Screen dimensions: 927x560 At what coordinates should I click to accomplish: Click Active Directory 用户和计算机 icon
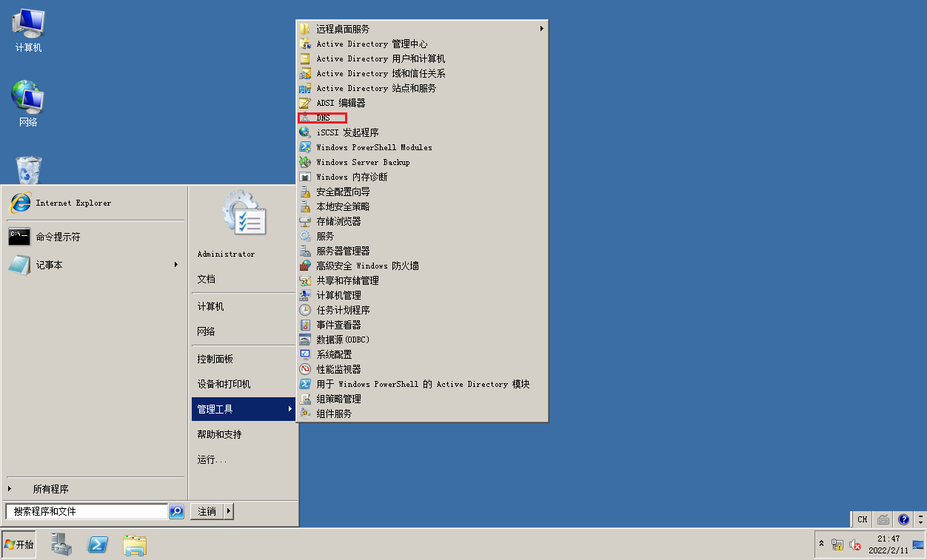tap(304, 58)
